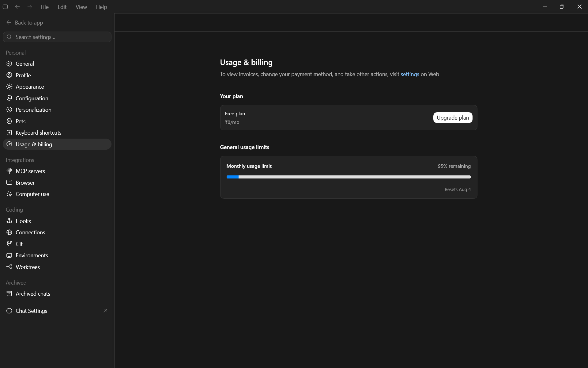
Task: Restore down the application window
Action: pyautogui.click(x=562, y=6)
